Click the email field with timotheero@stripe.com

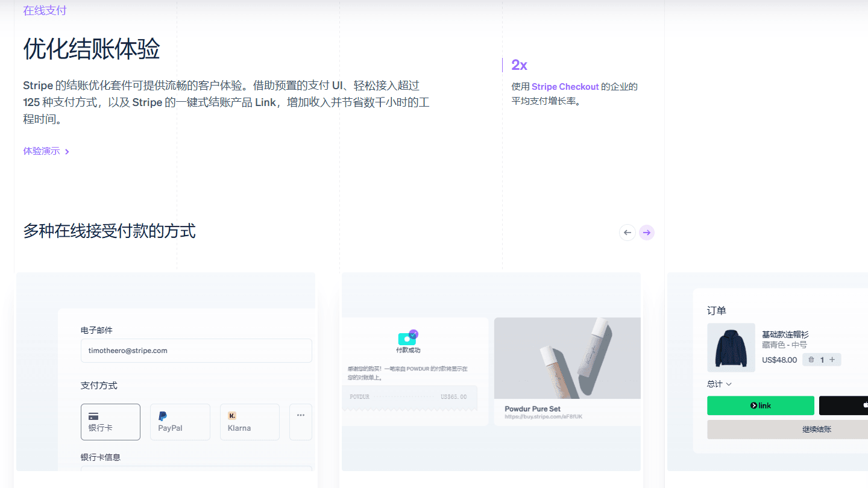point(197,351)
